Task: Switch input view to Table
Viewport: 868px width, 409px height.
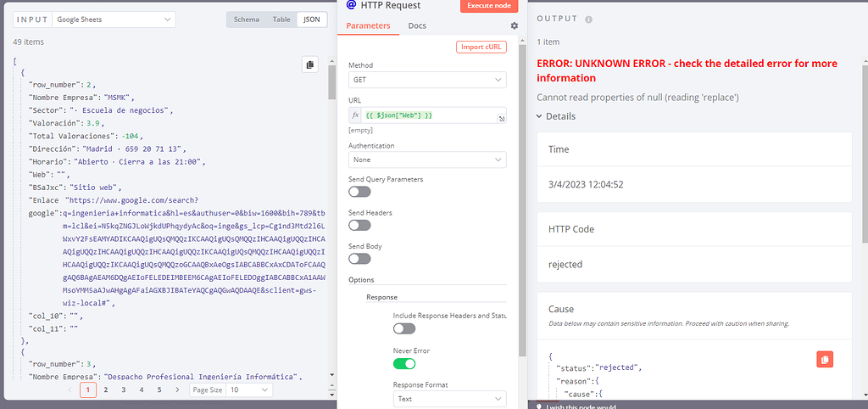Action: [x=280, y=19]
